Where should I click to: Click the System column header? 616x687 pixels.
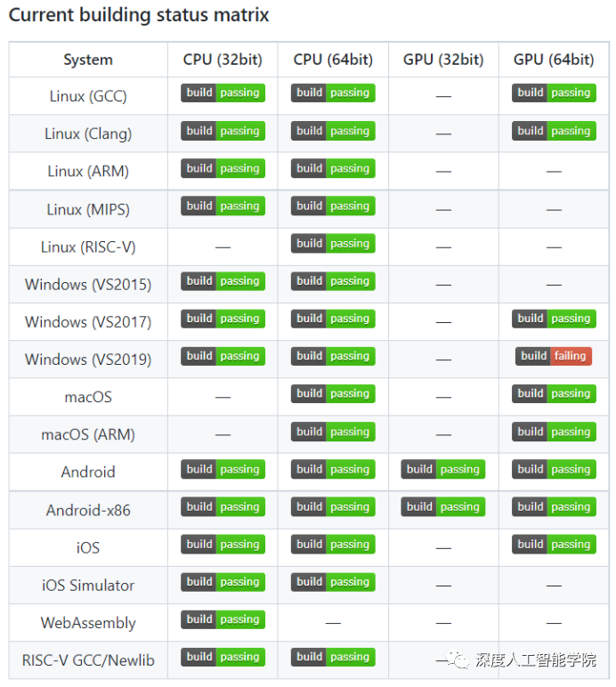(x=88, y=60)
